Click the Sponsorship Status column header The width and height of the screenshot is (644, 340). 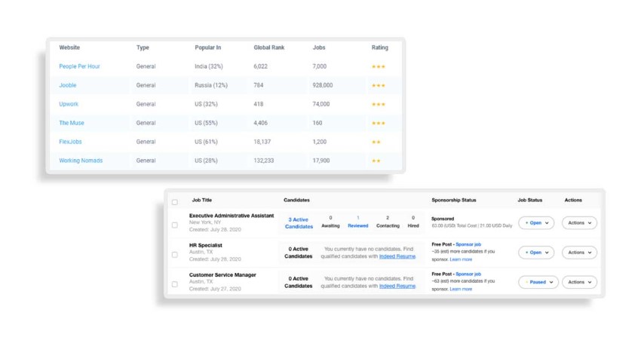[x=453, y=200]
